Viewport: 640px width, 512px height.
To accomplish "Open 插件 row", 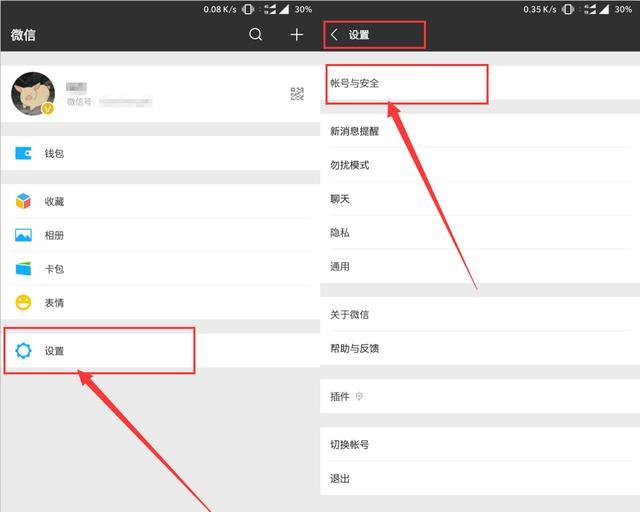I will pos(480,396).
